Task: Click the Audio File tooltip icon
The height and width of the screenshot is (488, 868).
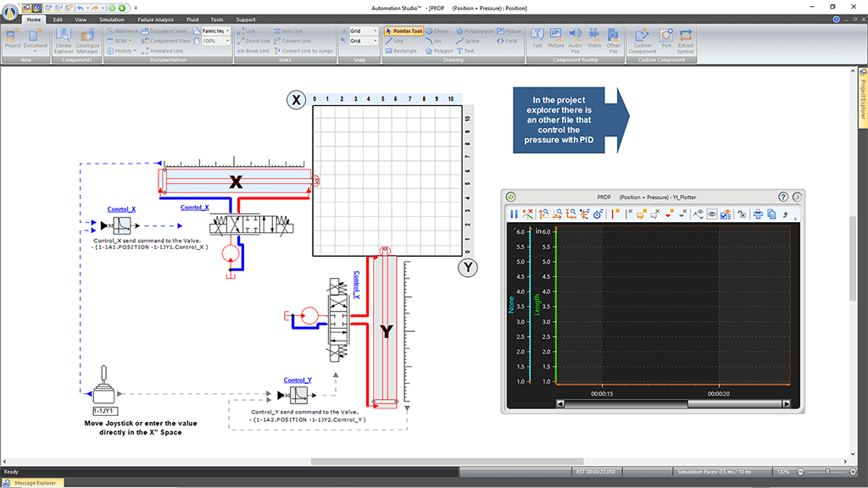Action: (x=575, y=37)
